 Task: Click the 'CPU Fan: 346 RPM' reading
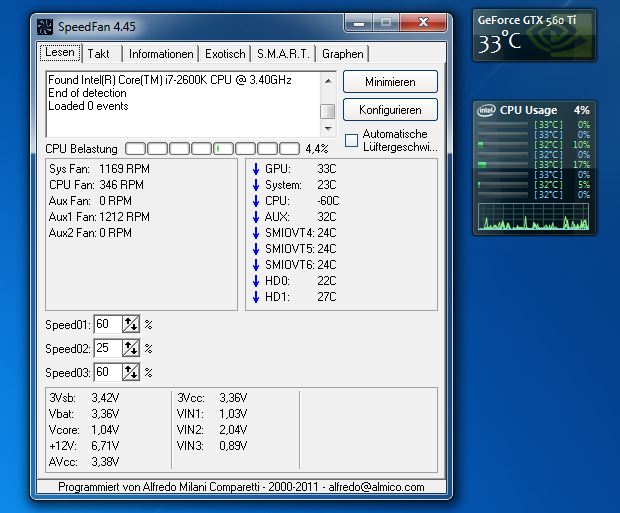pos(96,185)
